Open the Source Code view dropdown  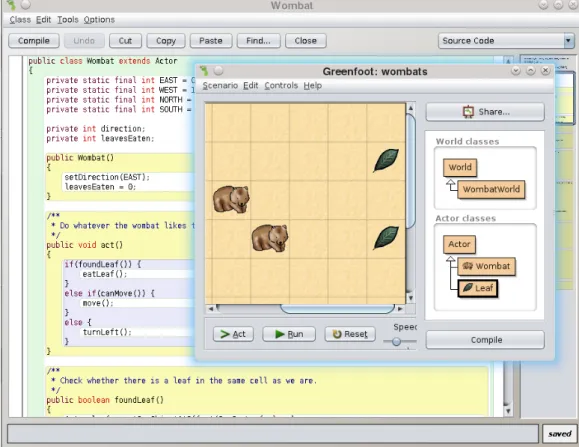(x=506, y=41)
